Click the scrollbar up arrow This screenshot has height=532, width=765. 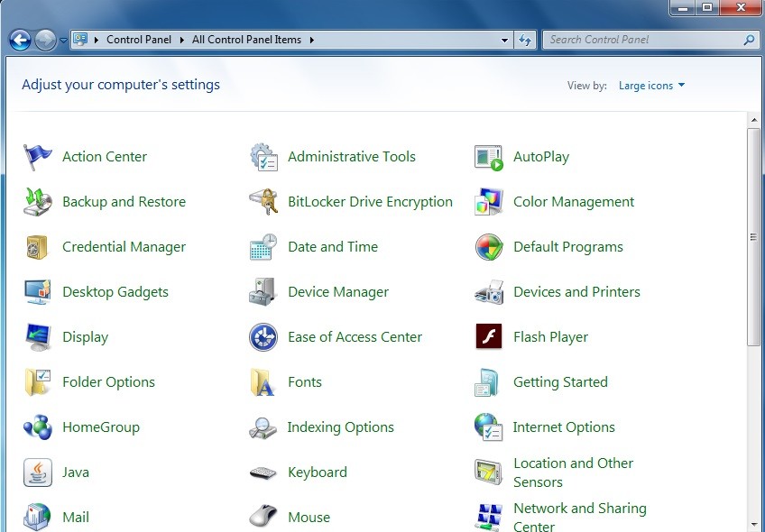[754, 120]
